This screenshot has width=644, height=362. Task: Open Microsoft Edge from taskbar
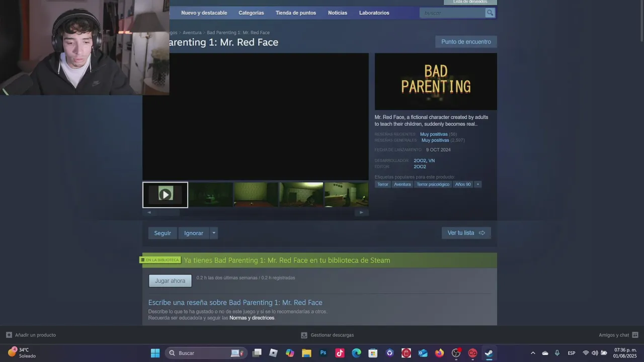356,353
